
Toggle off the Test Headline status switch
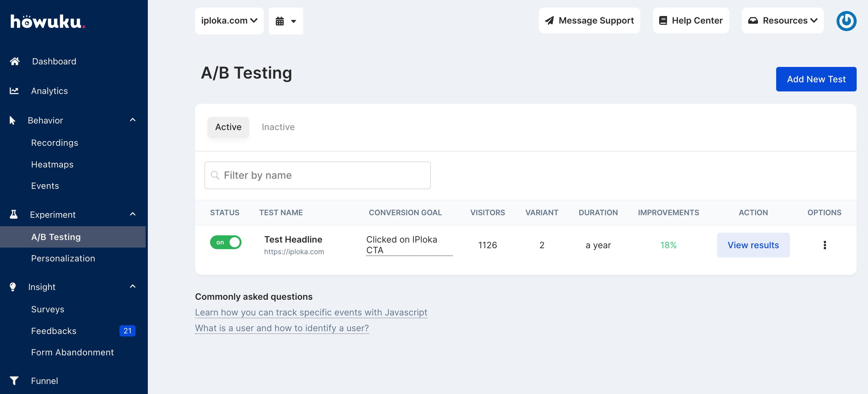[225, 242]
